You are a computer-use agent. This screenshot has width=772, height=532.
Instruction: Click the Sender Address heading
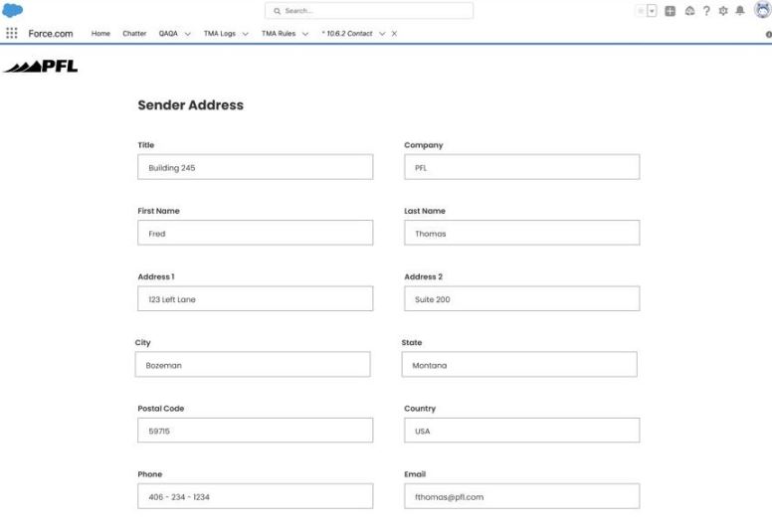(x=191, y=105)
